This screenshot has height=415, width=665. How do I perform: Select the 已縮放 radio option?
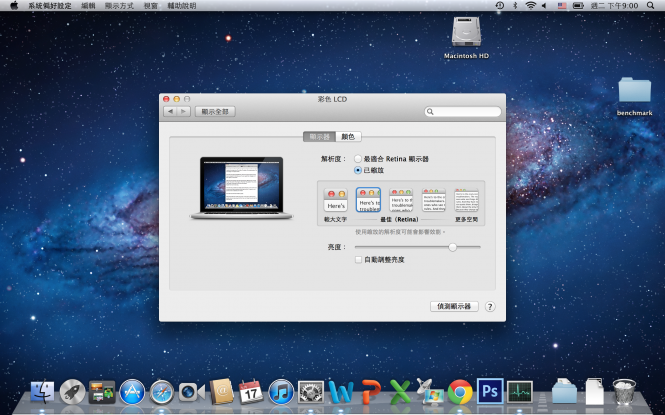click(x=358, y=170)
